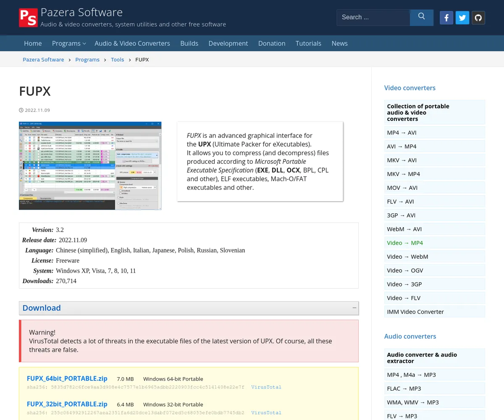Click the search magnifier button

click(x=421, y=17)
